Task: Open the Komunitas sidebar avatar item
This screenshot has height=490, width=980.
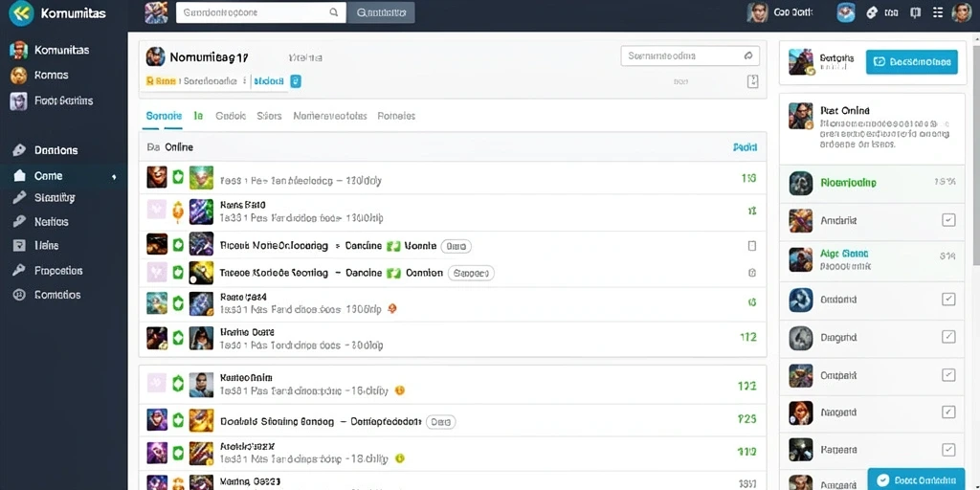Action: click(19, 50)
